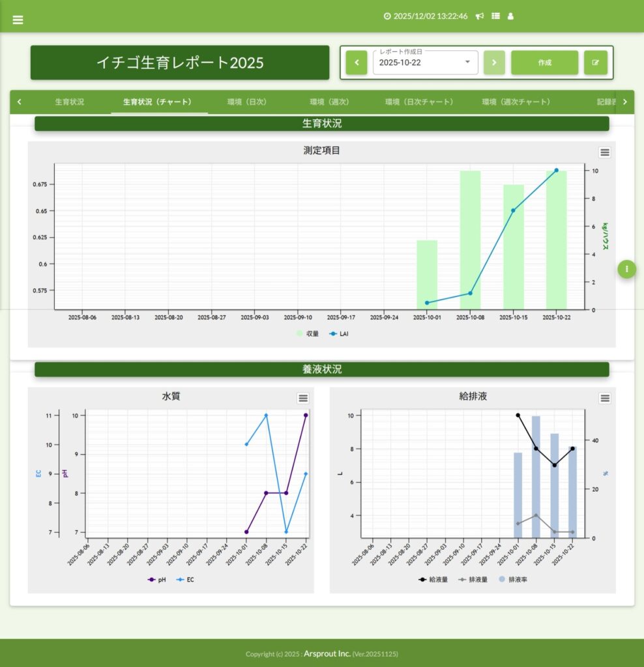The image size is (644, 667).
Task: Click the megaphone announcements icon
Action: tap(480, 16)
